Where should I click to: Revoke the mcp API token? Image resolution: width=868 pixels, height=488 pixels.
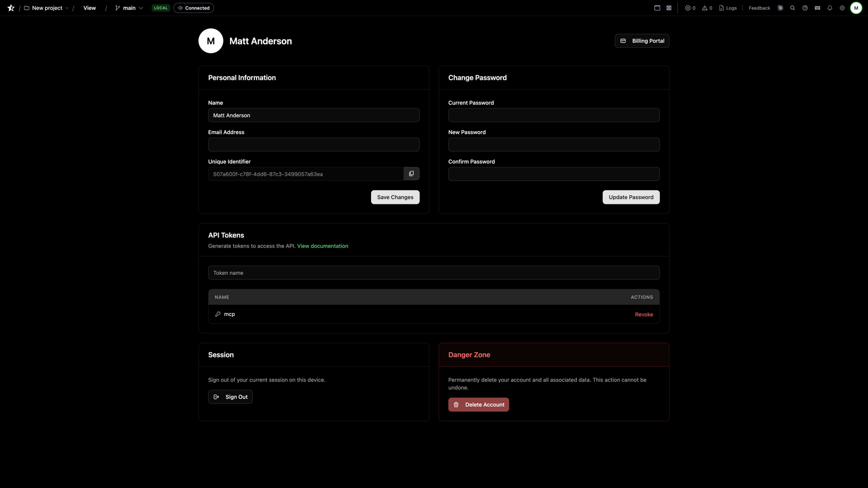point(644,314)
